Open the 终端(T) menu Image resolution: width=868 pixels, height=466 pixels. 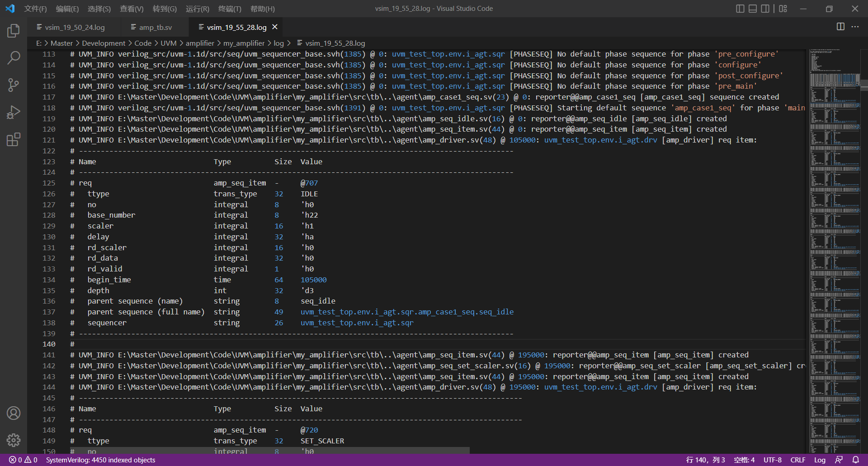tap(230, 9)
